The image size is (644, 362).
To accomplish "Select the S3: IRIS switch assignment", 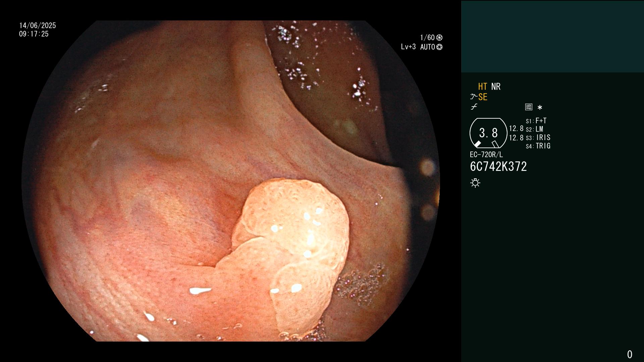I will [x=538, y=137].
